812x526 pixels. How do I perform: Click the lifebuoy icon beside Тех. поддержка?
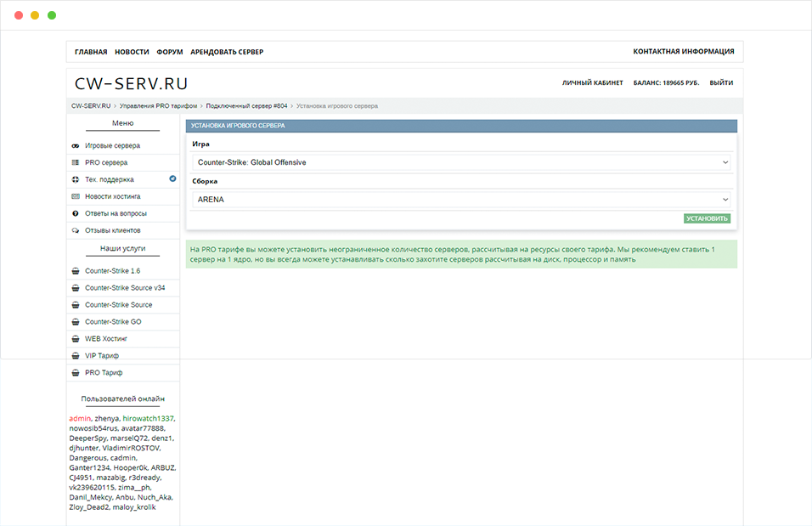[76, 179]
